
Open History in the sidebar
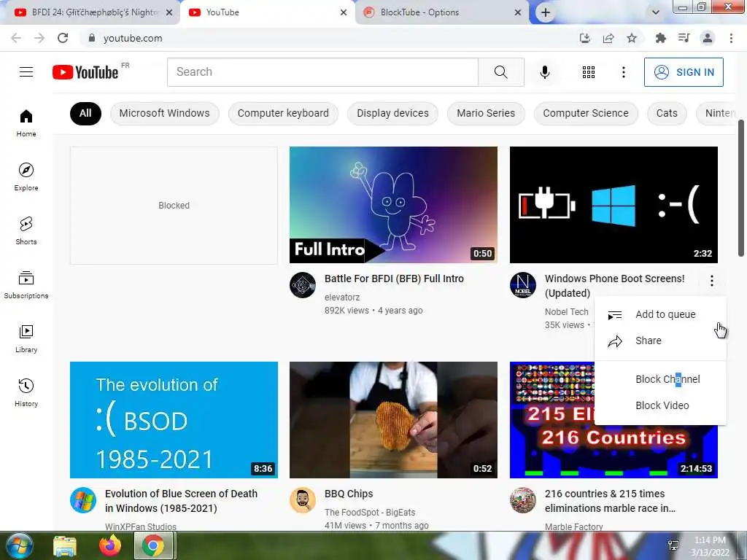[x=26, y=392]
